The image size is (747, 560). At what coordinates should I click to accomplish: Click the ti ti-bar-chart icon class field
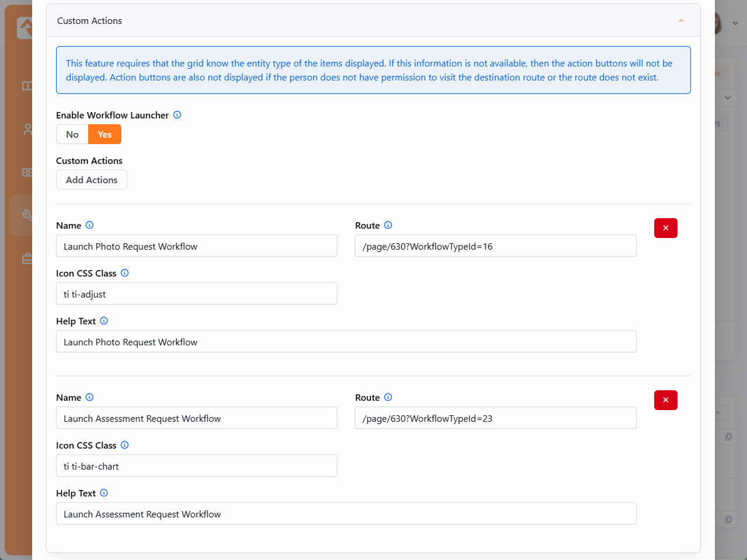click(x=196, y=466)
